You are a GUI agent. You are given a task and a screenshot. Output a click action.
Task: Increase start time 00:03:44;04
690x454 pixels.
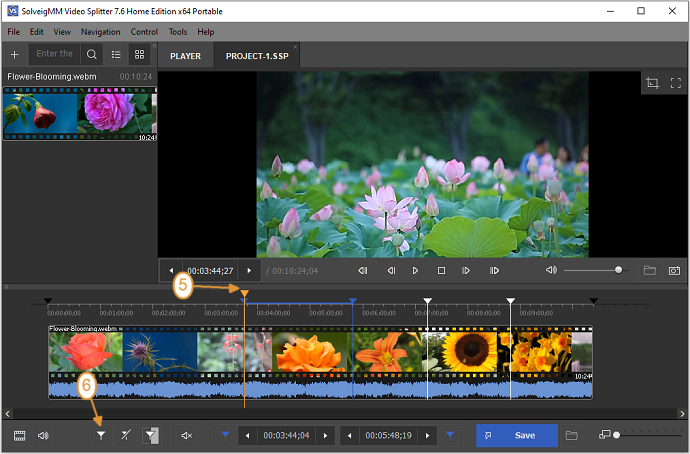[326, 436]
